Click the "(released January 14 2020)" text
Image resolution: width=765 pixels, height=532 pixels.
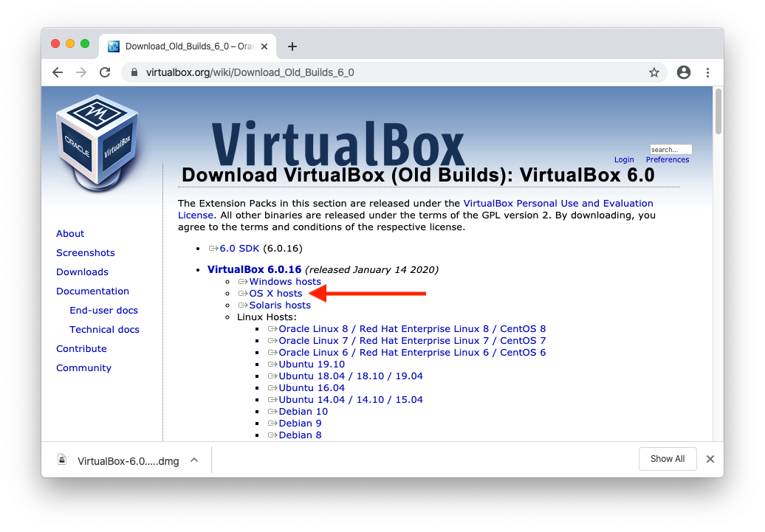tap(371, 269)
